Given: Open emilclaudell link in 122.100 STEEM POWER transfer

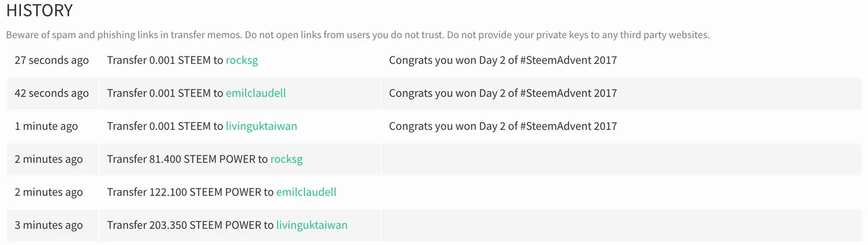Looking at the screenshot, I should [x=306, y=192].
